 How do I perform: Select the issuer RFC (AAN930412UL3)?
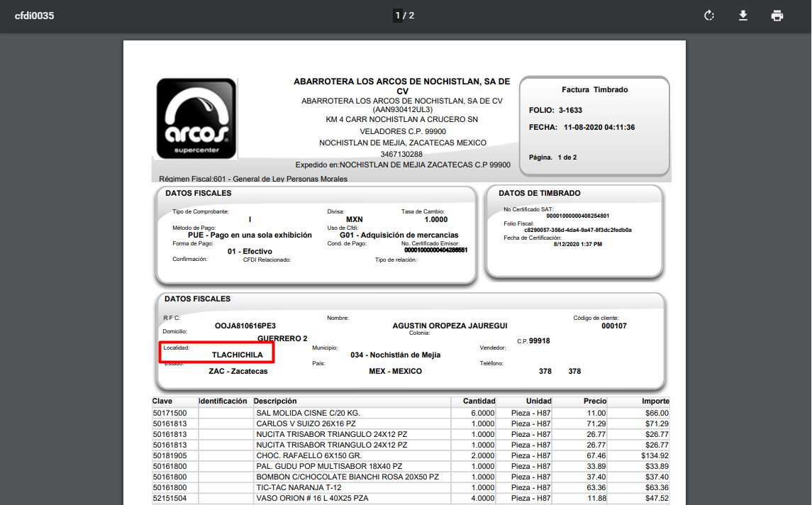coord(402,109)
